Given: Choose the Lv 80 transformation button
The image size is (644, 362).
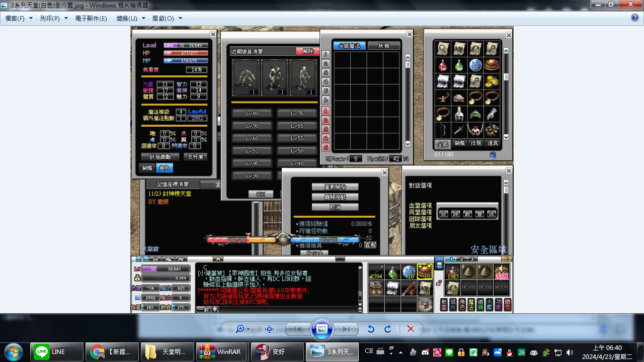Looking at the screenshot, I should (252, 113).
